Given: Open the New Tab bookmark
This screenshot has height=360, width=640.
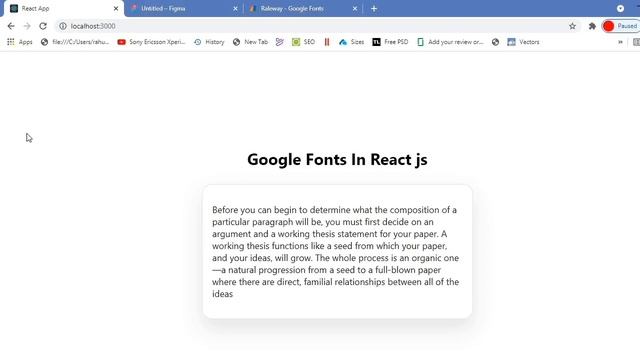Looking at the screenshot, I should tap(251, 42).
